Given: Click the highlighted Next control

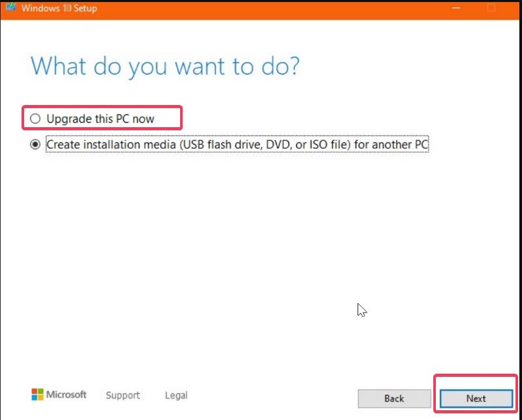Looking at the screenshot, I should pyautogui.click(x=476, y=398).
